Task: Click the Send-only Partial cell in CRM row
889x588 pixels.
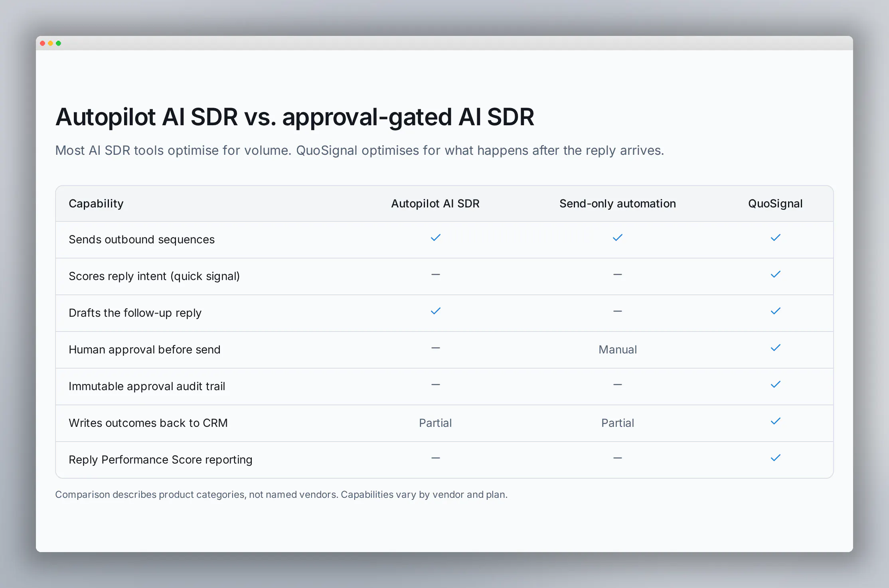Action: 617,423
